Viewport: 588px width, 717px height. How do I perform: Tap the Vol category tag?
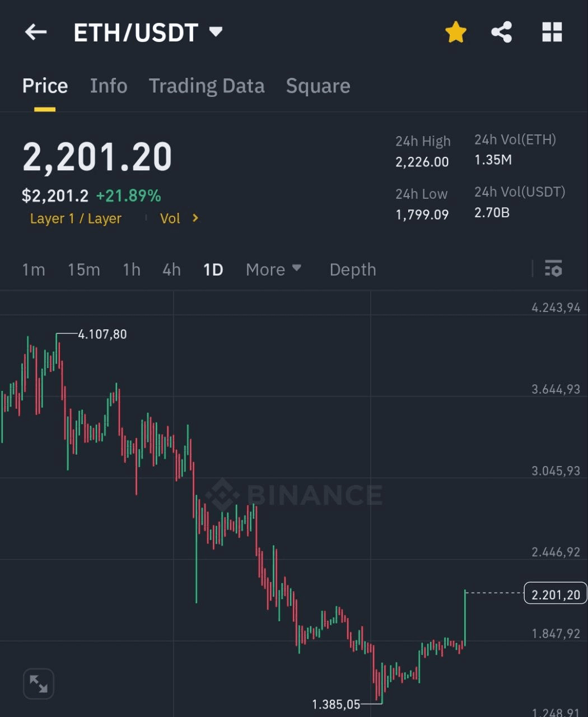click(x=170, y=218)
